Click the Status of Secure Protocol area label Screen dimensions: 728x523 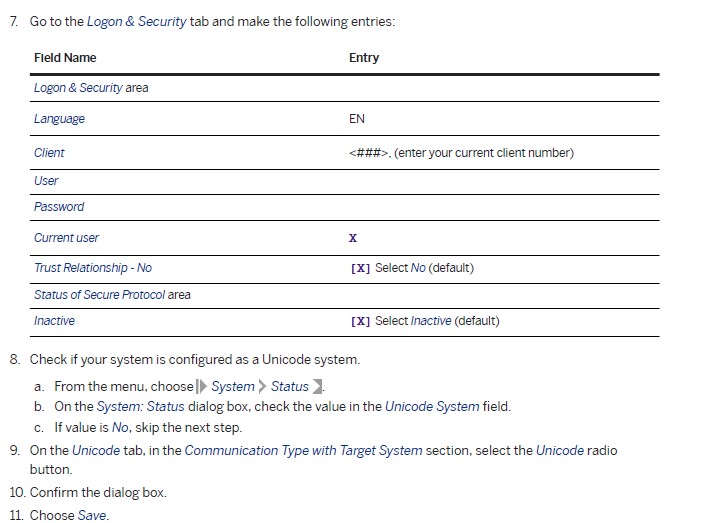point(112,295)
